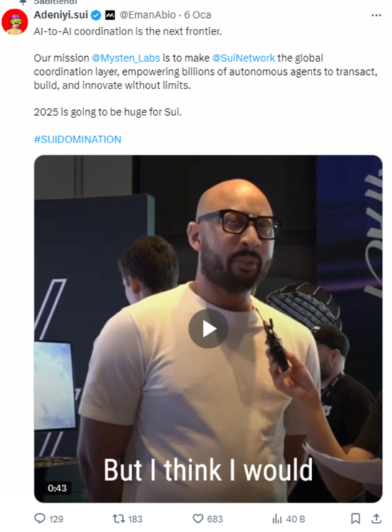Click the pinned post indicator icon

[x=23, y=2]
